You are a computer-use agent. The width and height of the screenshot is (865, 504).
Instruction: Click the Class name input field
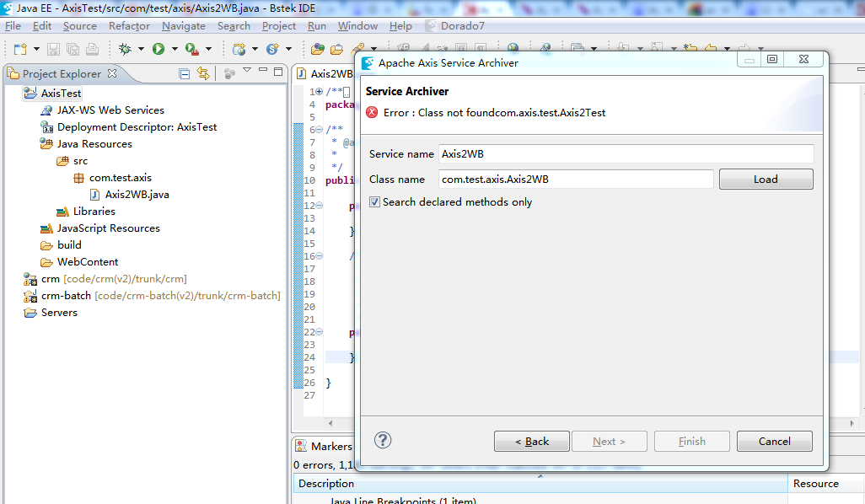point(576,180)
